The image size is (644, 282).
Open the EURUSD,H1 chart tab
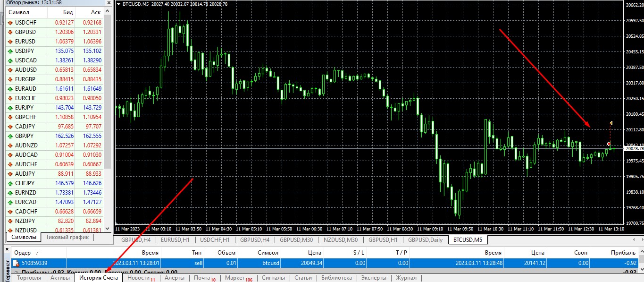click(x=175, y=240)
